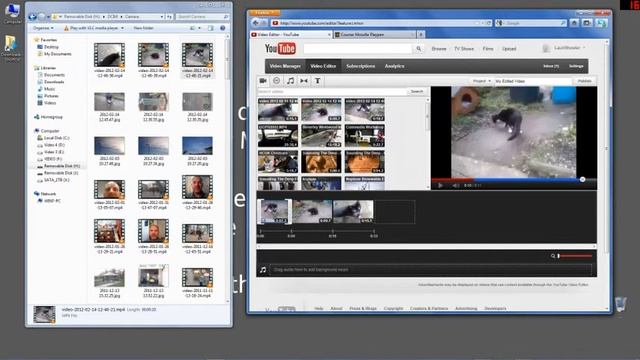Click TV Shows link in YouTube header

coord(464,49)
